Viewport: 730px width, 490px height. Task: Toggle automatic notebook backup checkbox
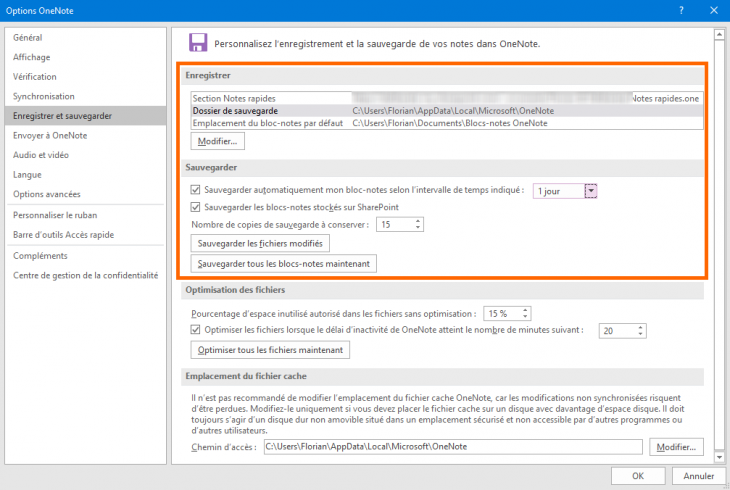coord(196,190)
